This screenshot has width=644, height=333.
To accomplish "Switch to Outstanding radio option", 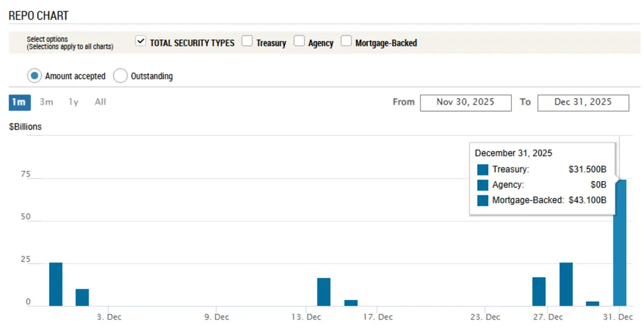I will click(120, 76).
